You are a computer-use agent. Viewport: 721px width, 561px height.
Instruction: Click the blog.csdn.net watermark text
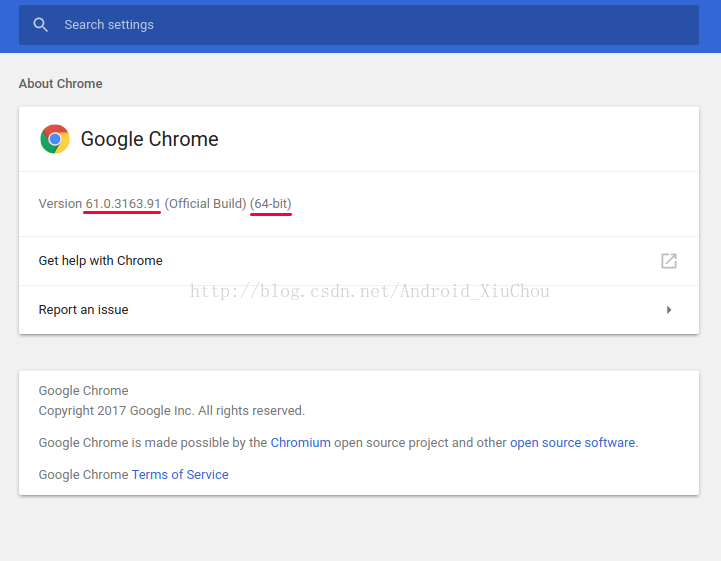point(370,291)
